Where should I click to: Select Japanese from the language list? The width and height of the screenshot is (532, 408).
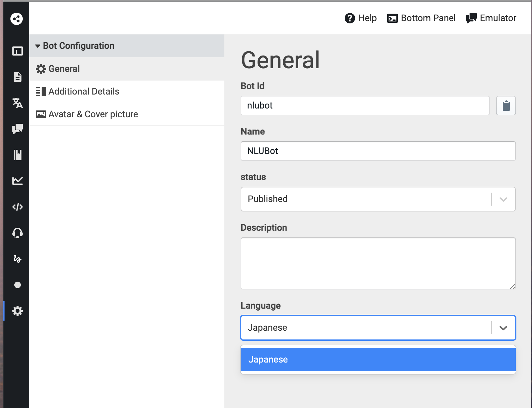(x=378, y=360)
